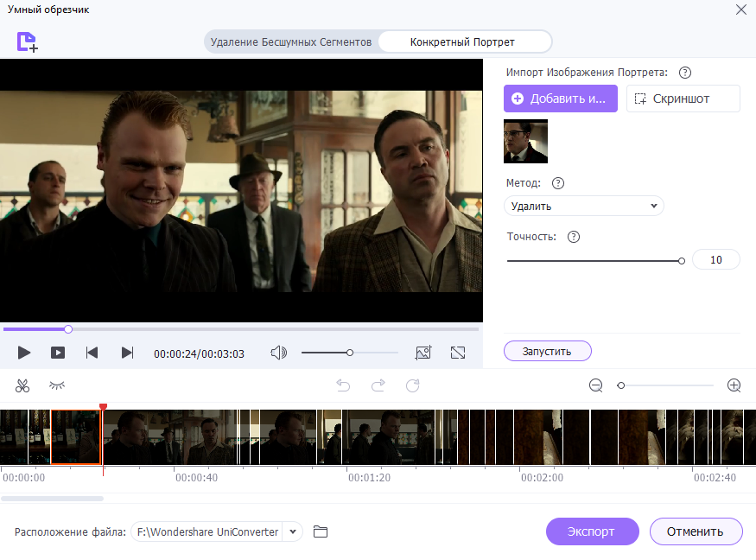The width and height of the screenshot is (756, 560).
Task: Play the video preview
Action: tap(24, 353)
